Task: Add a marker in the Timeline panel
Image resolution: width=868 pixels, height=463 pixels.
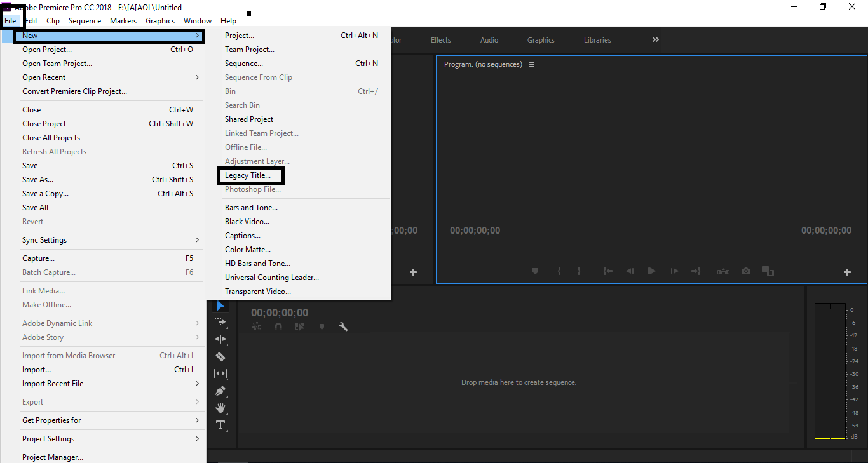Action: (x=322, y=326)
